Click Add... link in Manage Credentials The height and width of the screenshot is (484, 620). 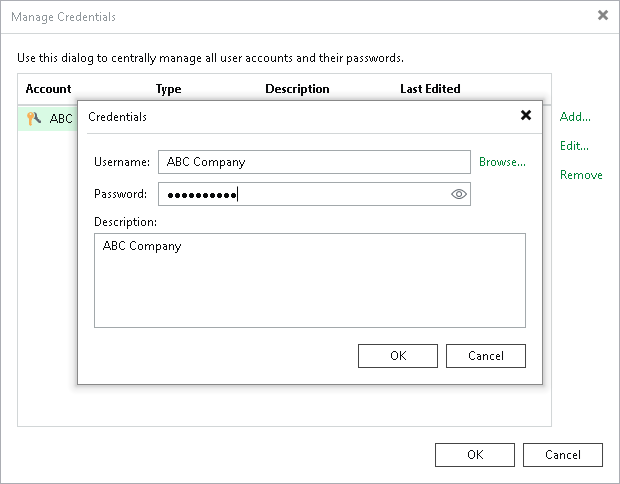point(575,117)
